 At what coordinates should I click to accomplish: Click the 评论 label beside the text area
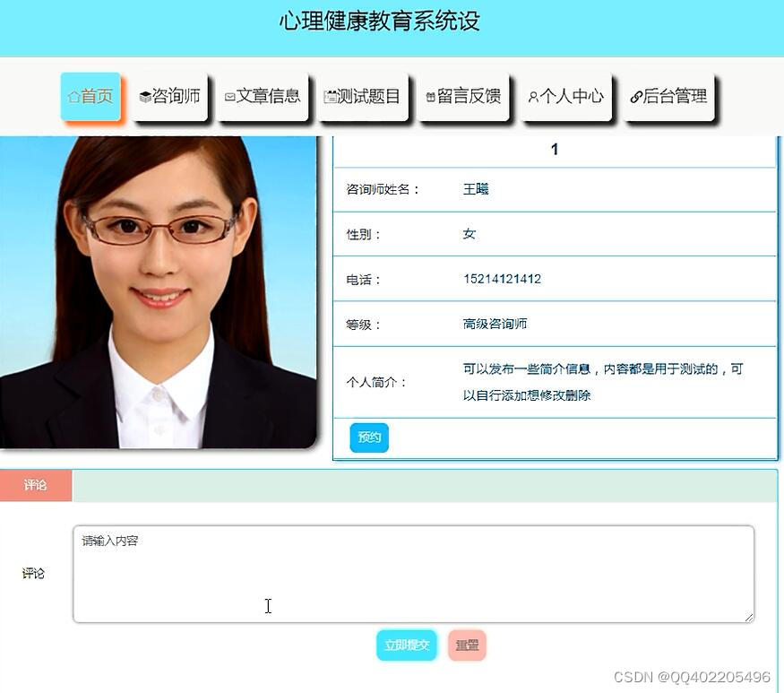[x=33, y=574]
